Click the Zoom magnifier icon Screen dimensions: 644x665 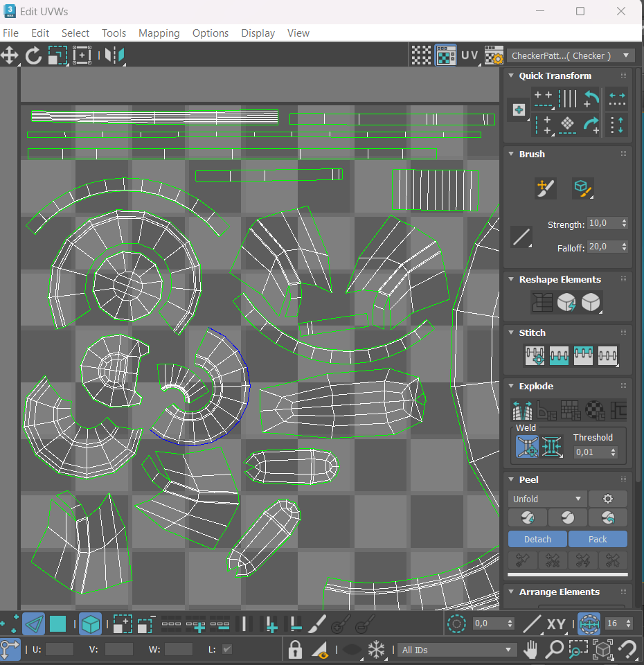coord(554,650)
